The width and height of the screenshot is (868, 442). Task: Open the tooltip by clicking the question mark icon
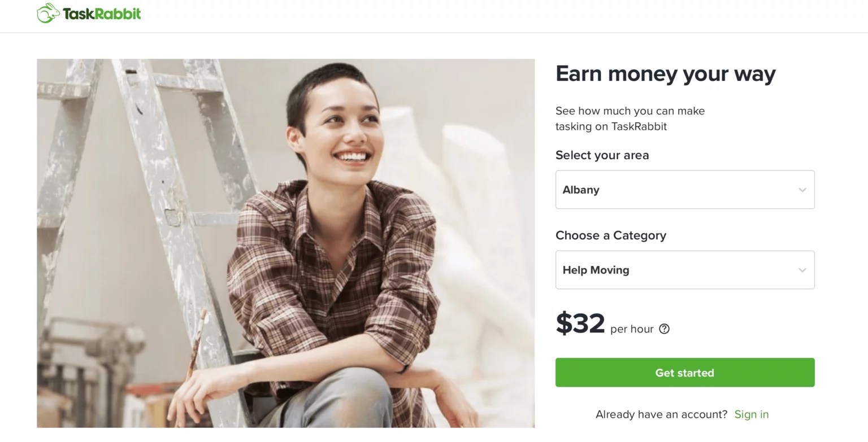click(665, 329)
